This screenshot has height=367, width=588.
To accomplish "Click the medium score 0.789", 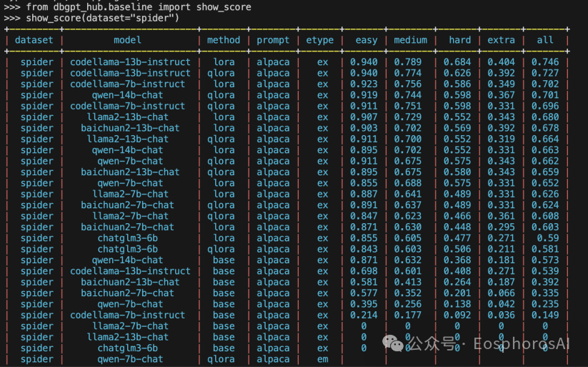I will coord(408,62).
